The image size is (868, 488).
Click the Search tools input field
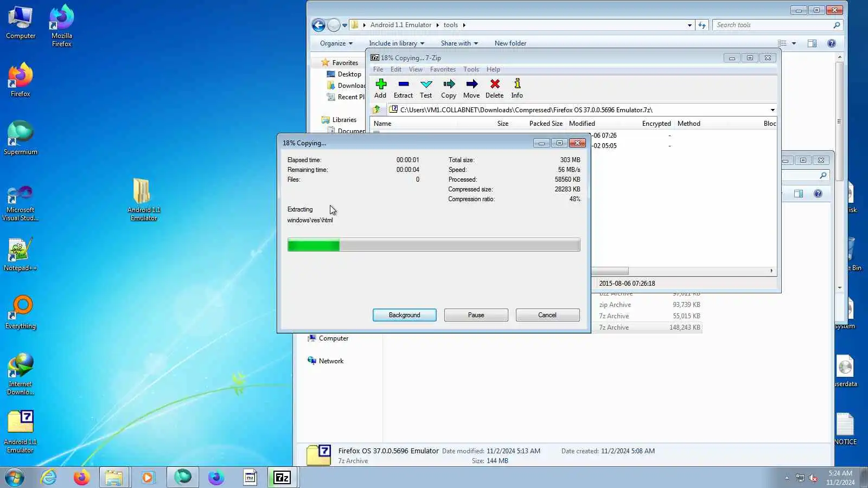point(773,25)
